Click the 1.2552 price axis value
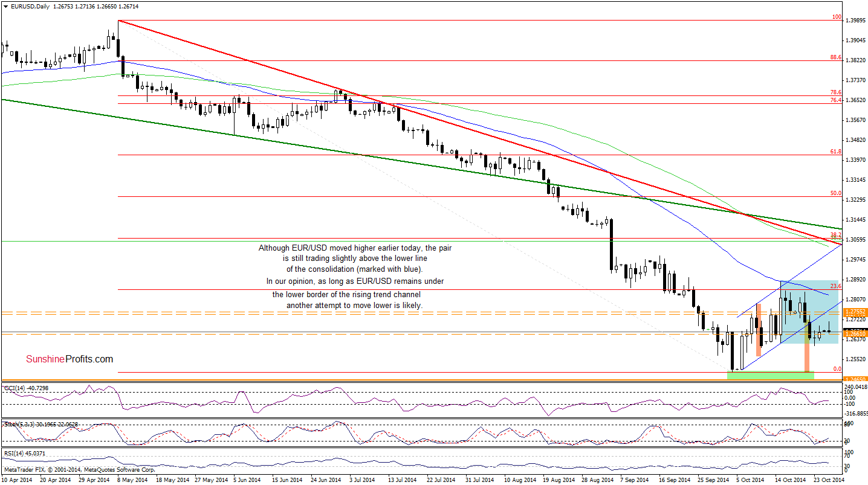Image resolution: width=868 pixels, height=485 pixels. click(x=855, y=359)
